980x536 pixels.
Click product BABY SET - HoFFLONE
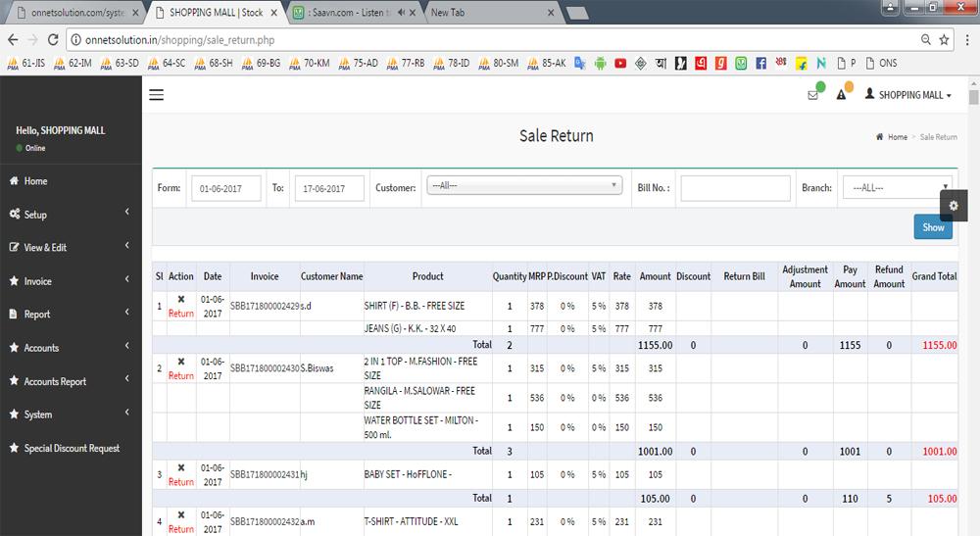point(408,475)
